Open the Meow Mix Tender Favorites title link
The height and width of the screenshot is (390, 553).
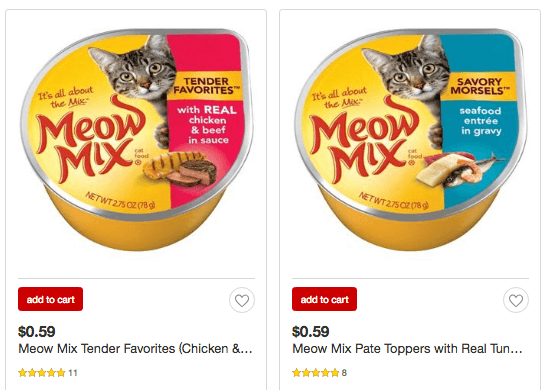click(x=135, y=349)
